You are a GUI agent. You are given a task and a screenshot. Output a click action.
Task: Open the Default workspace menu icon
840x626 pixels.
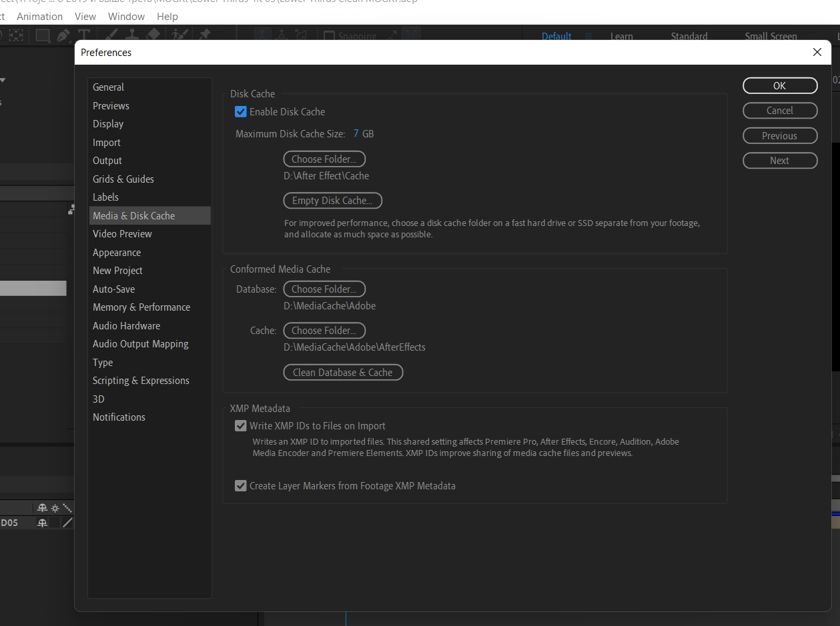588,37
